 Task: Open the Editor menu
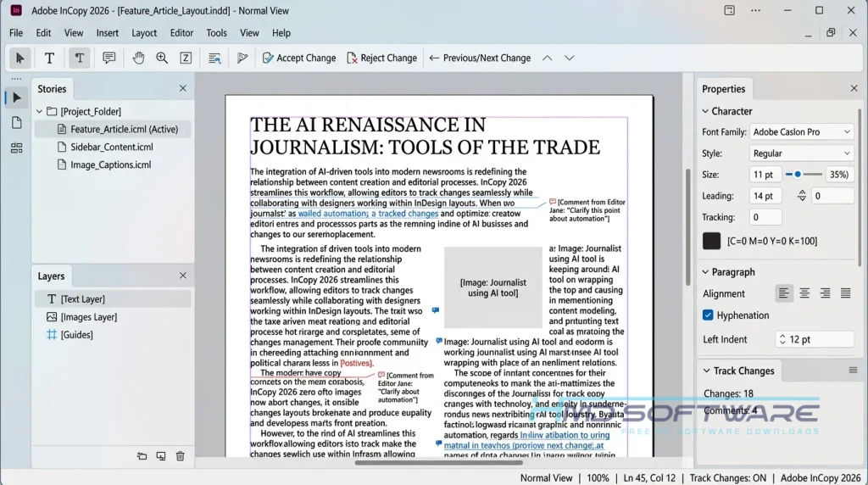(181, 33)
